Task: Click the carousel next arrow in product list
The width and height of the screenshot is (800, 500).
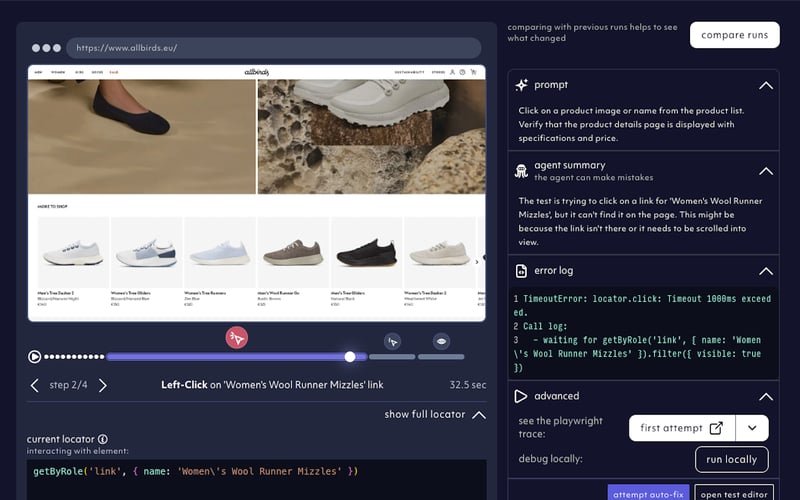Action: click(x=477, y=262)
